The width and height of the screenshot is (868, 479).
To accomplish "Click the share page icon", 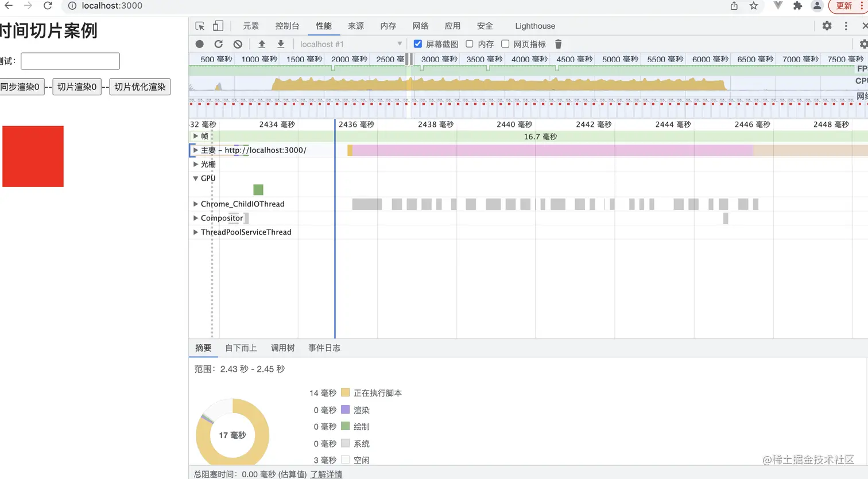I will pyautogui.click(x=734, y=6).
